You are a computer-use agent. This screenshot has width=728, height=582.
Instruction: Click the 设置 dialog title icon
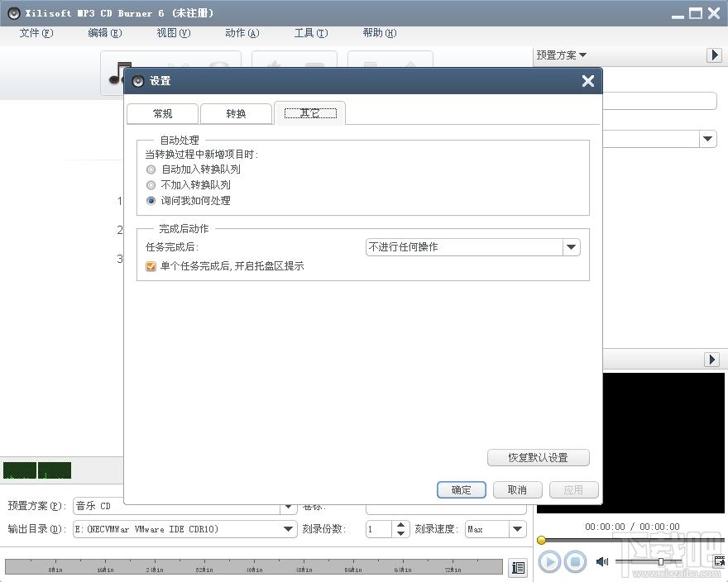138,81
